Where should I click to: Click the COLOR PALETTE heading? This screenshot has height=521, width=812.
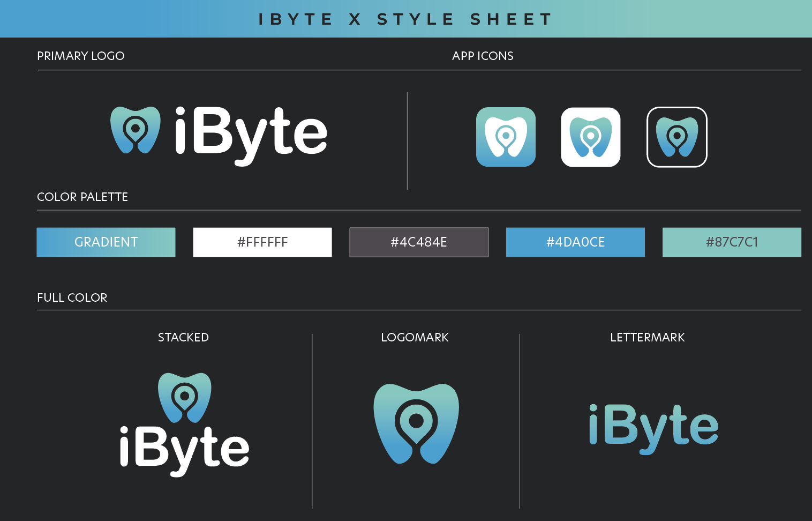tap(82, 197)
